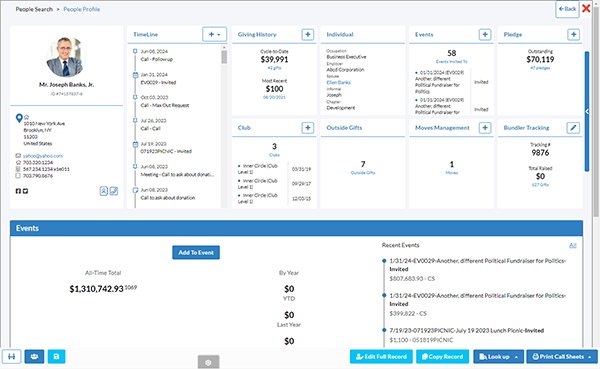
Task: Click the blue save disk icon at bottom
Action: tap(56, 356)
